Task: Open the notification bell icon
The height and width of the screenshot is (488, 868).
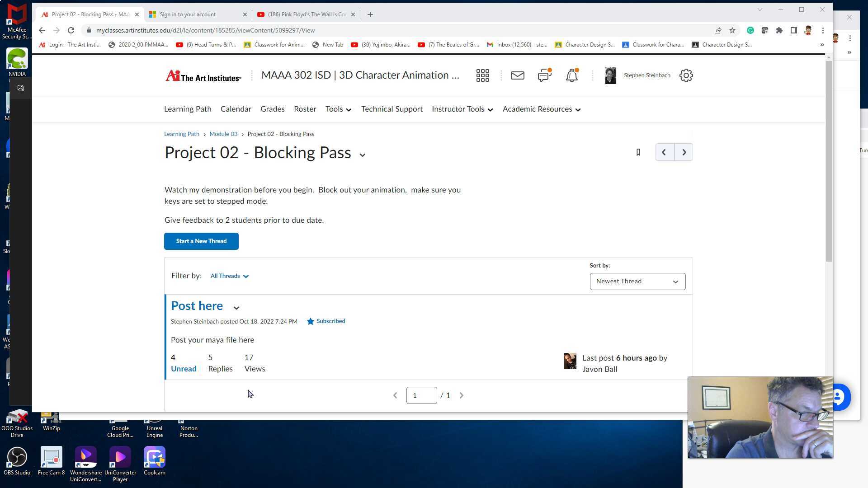Action: 571,75
